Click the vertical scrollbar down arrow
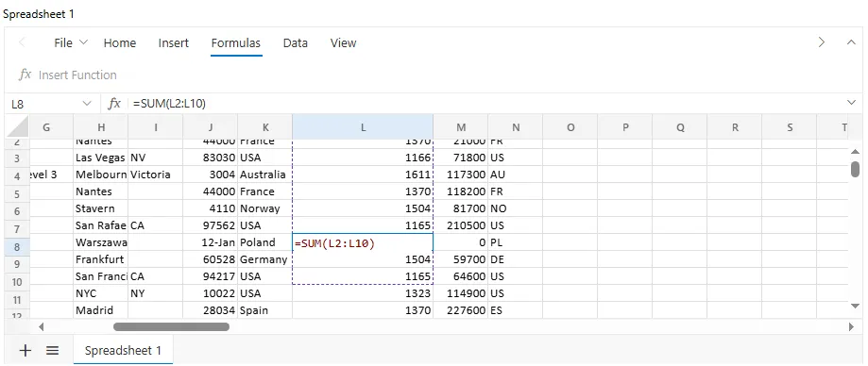Image resolution: width=868 pixels, height=366 pixels. click(x=856, y=306)
